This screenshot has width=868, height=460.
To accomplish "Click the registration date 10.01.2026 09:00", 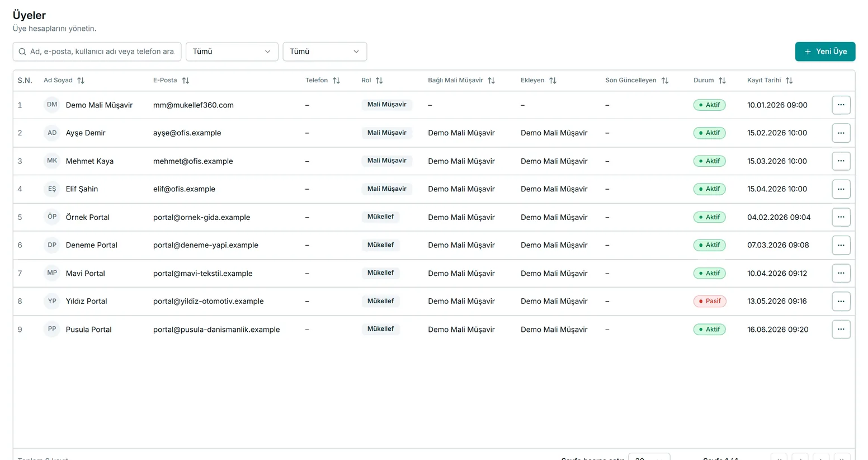I will 777,105.
